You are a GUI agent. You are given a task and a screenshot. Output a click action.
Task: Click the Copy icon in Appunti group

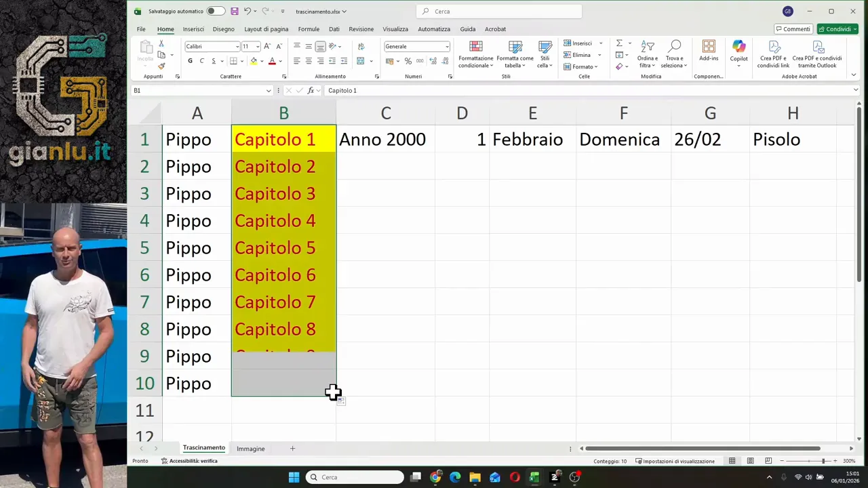click(x=161, y=54)
